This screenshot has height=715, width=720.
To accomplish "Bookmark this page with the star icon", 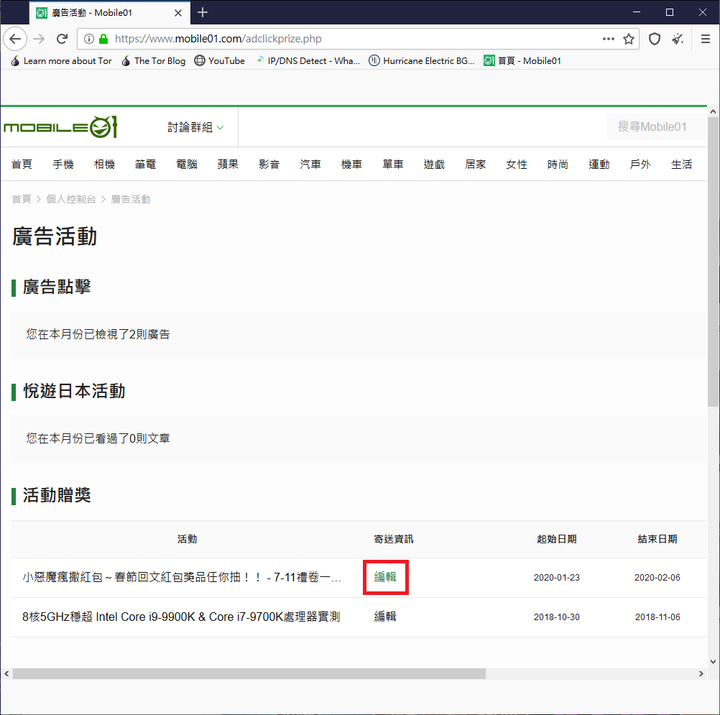I will pos(629,39).
